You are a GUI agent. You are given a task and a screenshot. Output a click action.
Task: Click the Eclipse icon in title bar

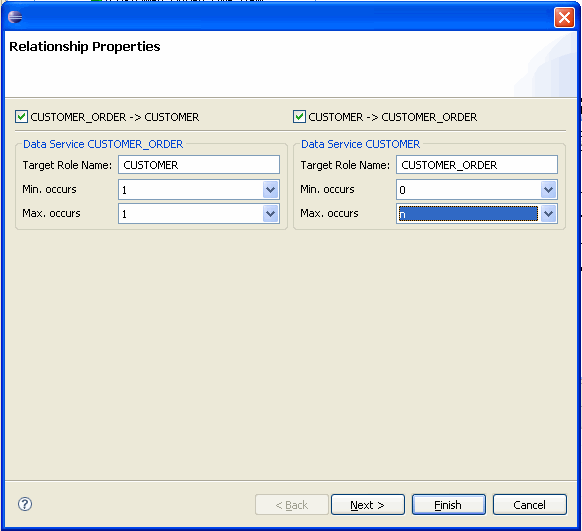pyautogui.click(x=15, y=17)
